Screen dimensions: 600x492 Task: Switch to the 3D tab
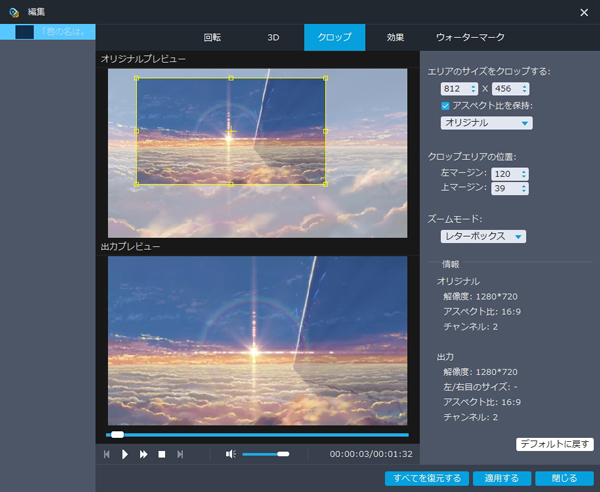pyautogui.click(x=273, y=37)
